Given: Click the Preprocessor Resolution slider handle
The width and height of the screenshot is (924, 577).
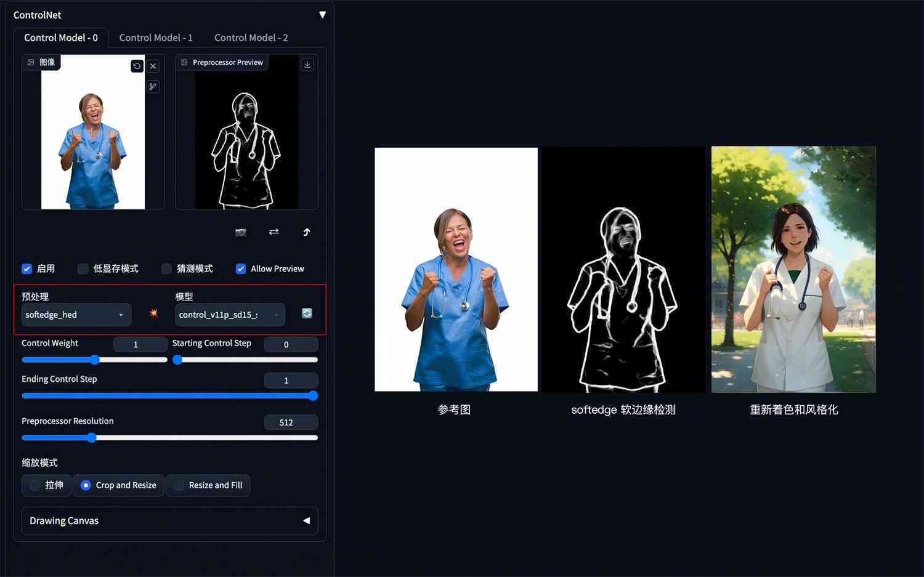Looking at the screenshot, I should pyautogui.click(x=92, y=438).
